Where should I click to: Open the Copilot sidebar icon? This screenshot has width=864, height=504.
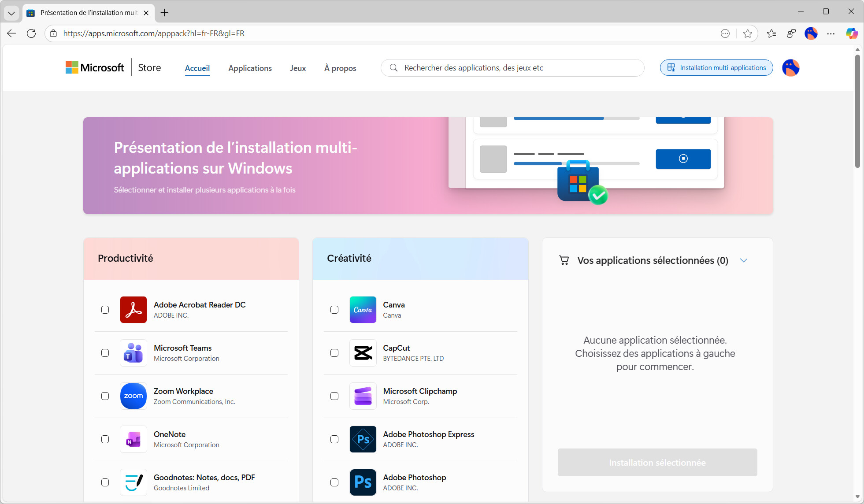click(x=851, y=33)
